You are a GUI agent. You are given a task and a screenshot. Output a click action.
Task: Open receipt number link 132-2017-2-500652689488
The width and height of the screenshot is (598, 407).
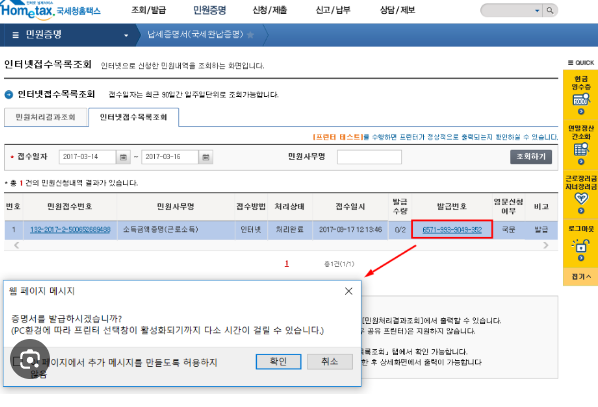[70, 230]
